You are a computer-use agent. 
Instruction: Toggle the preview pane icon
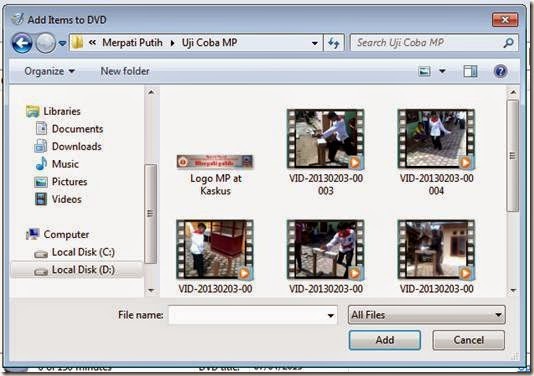(470, 71)
